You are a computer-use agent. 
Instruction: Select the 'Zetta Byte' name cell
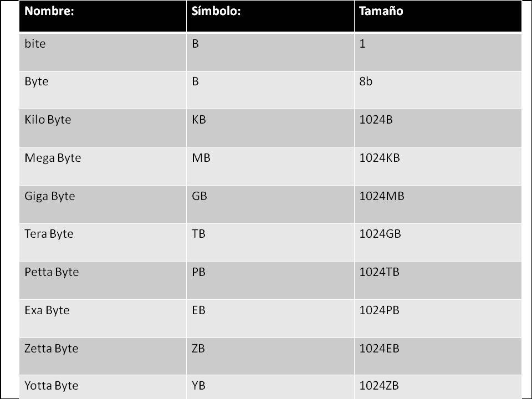point(52,349)
